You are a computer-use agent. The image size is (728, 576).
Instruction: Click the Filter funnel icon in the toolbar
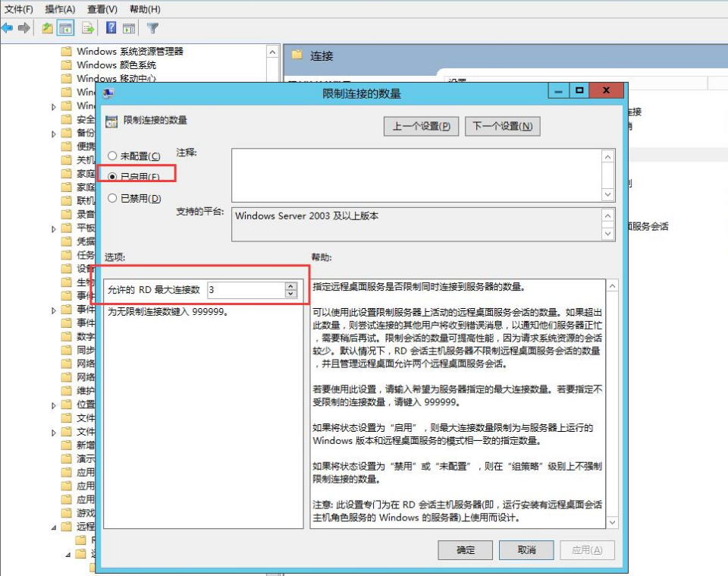152,28
